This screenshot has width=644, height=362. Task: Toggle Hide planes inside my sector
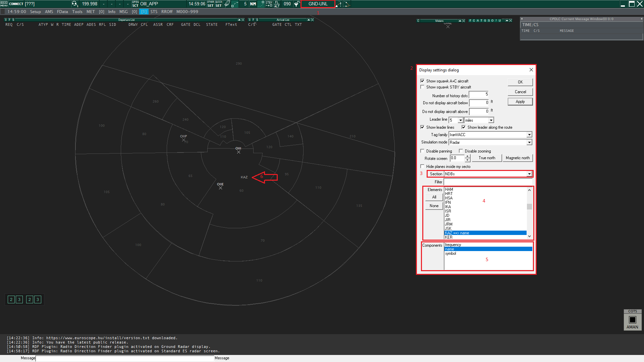[x=422, y=166]
